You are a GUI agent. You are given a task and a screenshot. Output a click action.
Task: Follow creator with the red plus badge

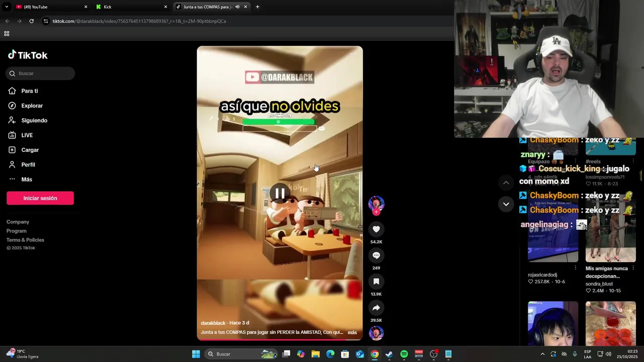click(x=376, y=212)
